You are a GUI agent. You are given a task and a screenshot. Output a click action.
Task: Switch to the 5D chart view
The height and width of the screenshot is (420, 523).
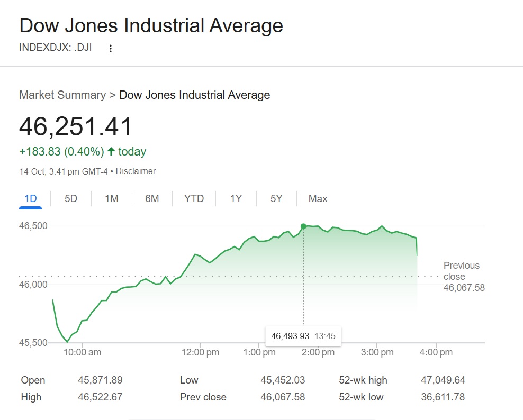[70, 198]
